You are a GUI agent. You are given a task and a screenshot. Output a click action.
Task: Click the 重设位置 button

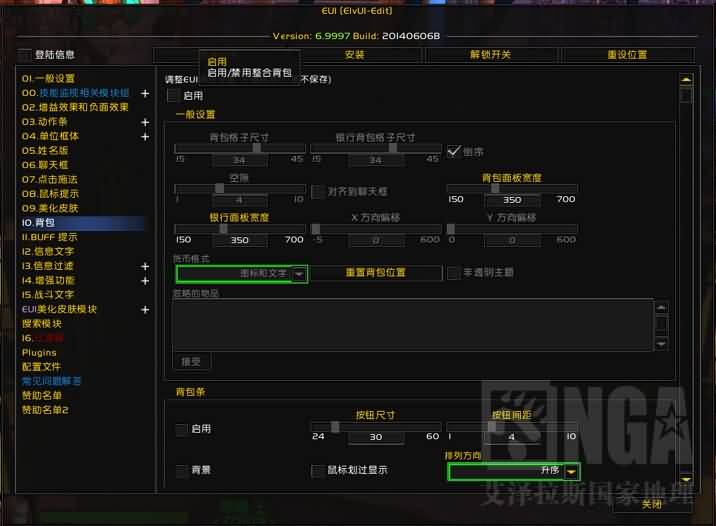pos(627,55)
